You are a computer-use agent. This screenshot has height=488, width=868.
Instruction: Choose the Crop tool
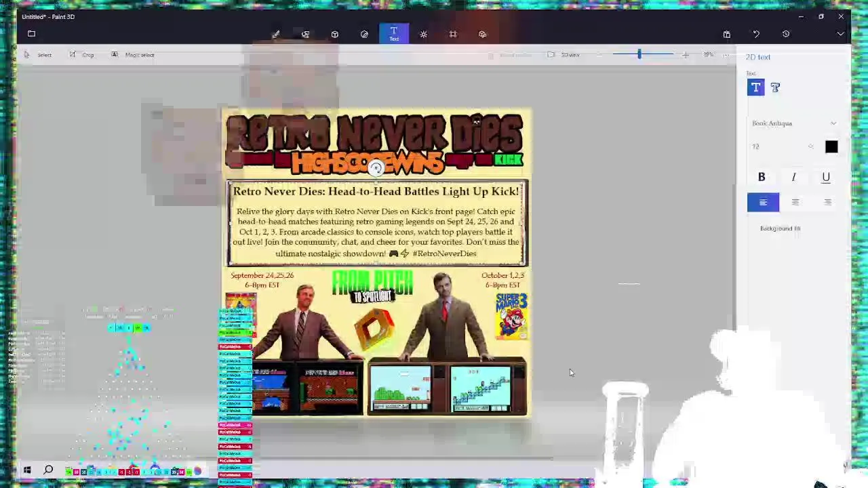(82, 55)
